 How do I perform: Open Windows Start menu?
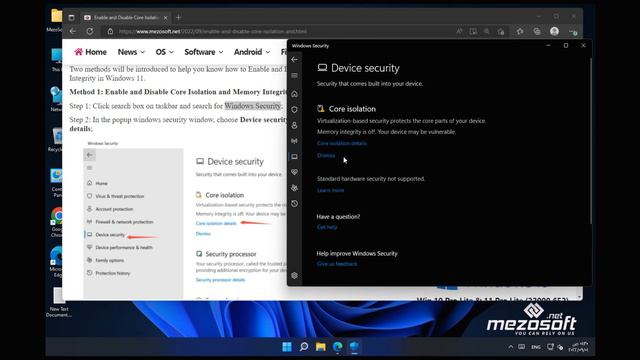click(287, 347)
